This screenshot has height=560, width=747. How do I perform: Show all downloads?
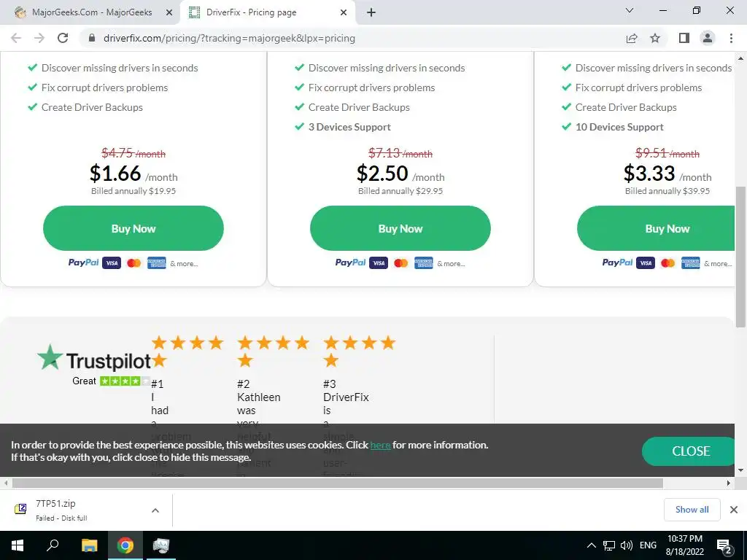[x=692, y=510]
